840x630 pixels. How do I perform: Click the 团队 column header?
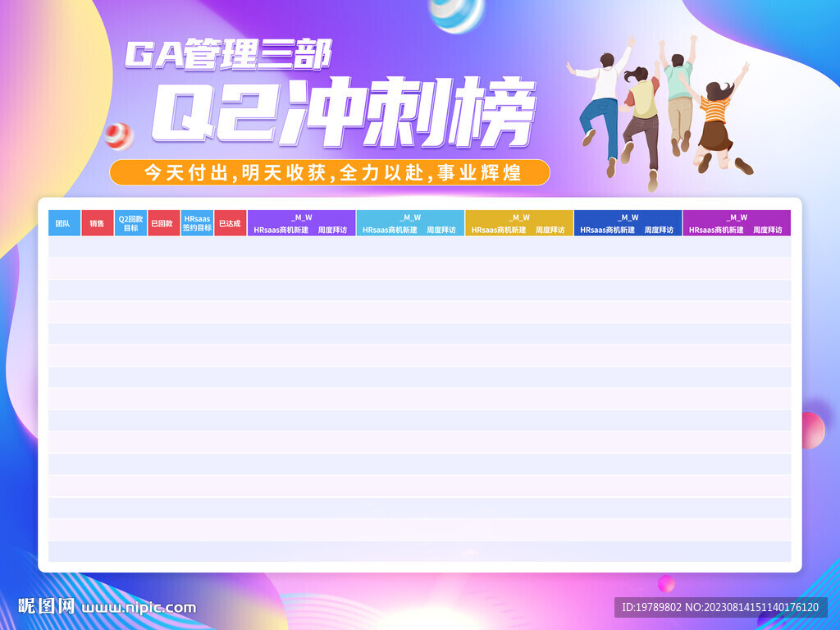coord(63,223)
